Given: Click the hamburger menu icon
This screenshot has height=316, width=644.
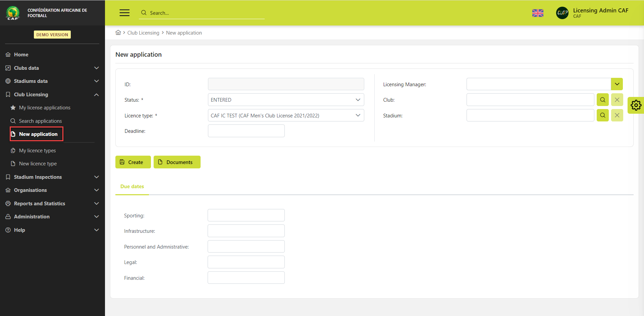Looking at the screenshot, I should tap(124, 13).
